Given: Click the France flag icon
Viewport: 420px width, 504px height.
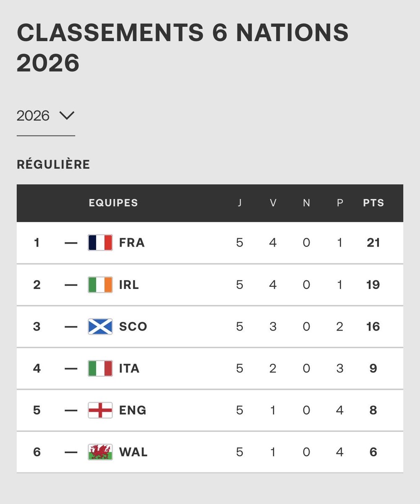Looking at the screenshot, I should click(100, 243).
